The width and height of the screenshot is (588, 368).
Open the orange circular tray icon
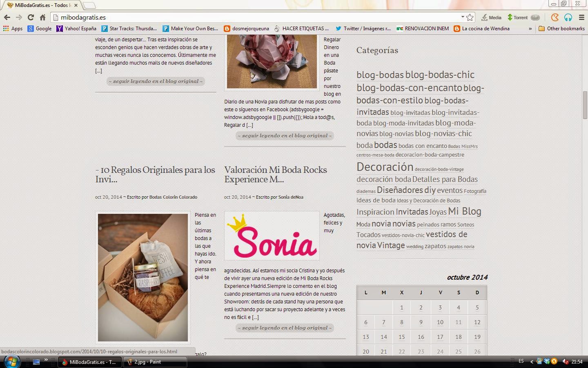pos(554,361)
